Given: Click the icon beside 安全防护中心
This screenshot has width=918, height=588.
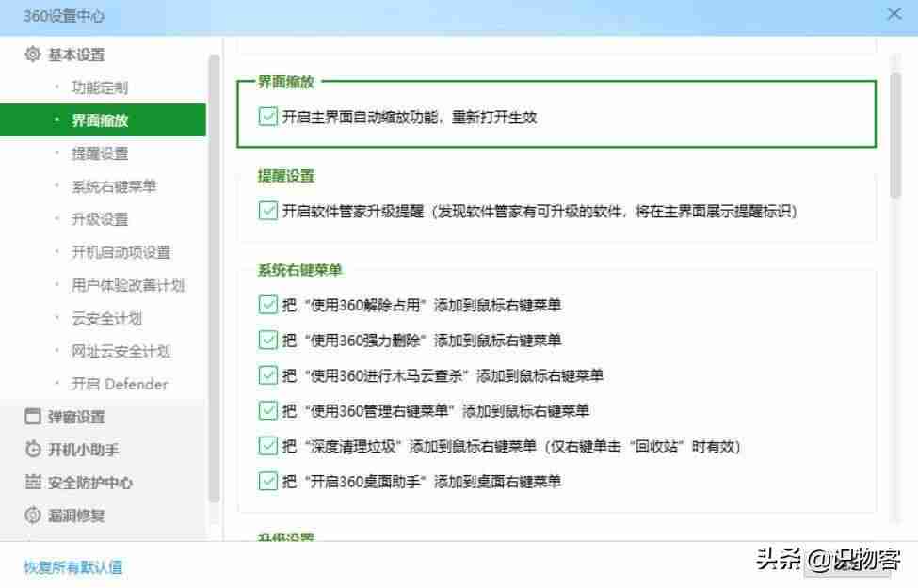Looking at the screenshot, I should [33, 482].
